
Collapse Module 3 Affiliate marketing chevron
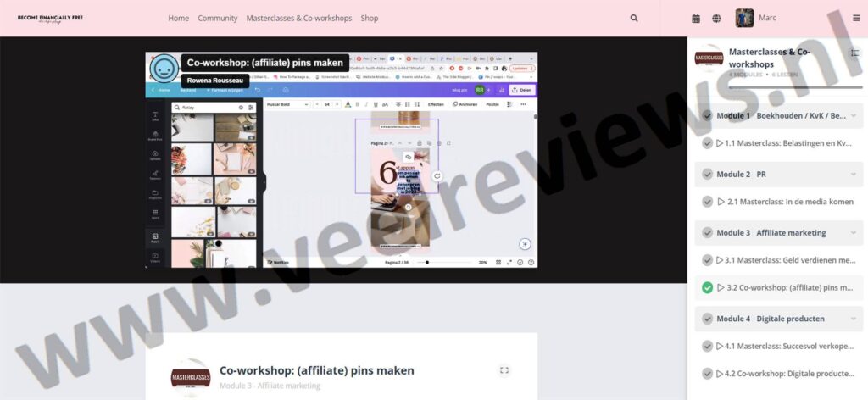coord(854,233)
